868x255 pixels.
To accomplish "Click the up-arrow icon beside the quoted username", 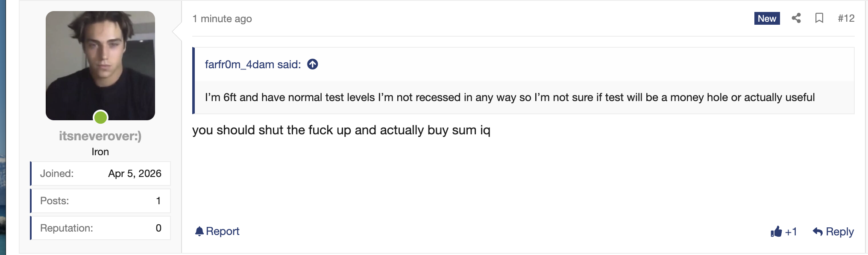I will pyautogui.click(x=313, y=64).
